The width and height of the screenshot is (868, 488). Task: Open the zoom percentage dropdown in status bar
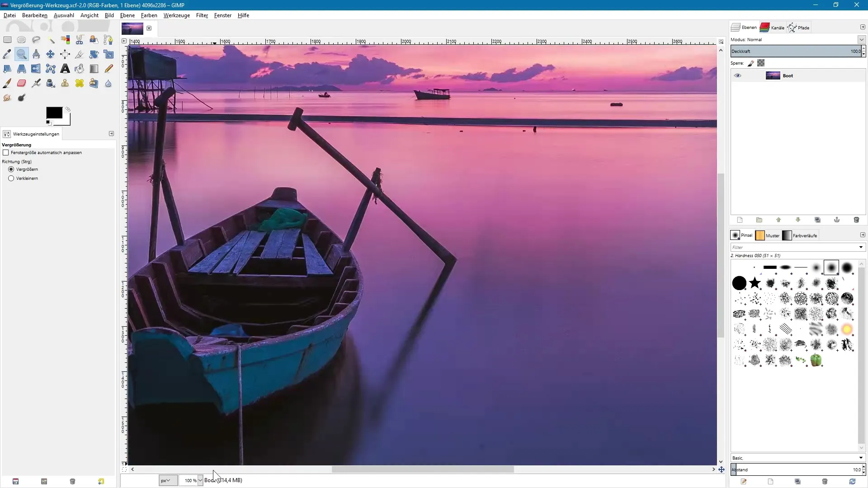pos(200,480)
